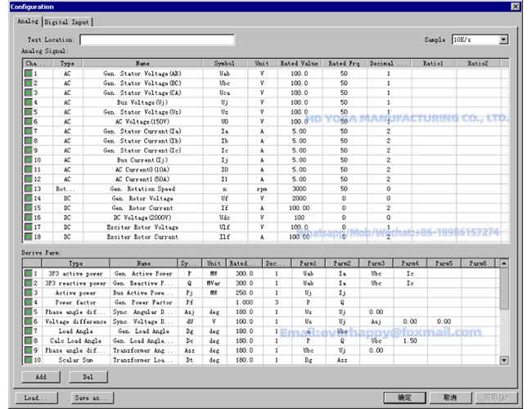Screen dimensions: 532x409
Task: Click channel 13 Gen. Rotation Speed icon
Action: (28, 189)
